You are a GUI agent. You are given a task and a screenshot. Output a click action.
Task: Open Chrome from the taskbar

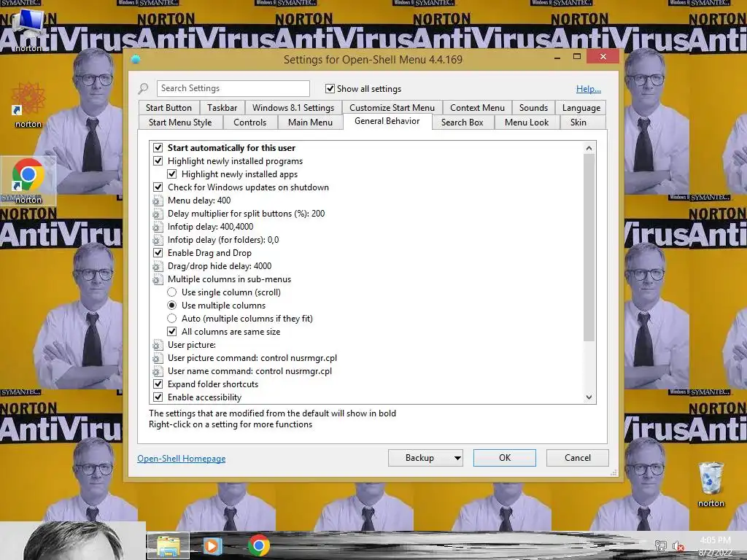[x=259, y=545]
